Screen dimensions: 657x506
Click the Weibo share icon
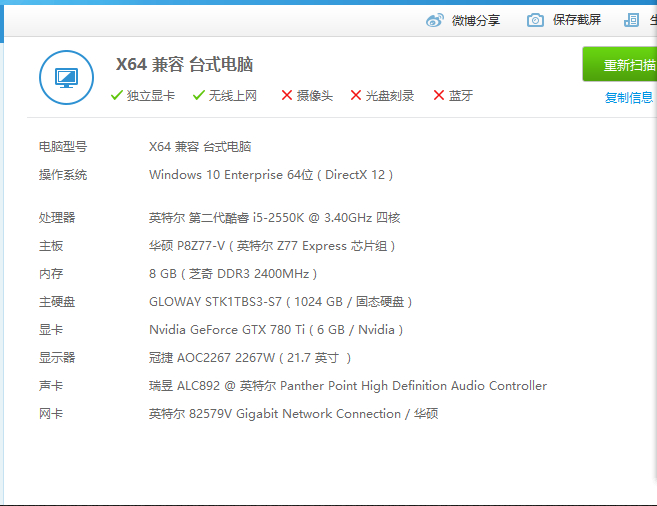434,20
